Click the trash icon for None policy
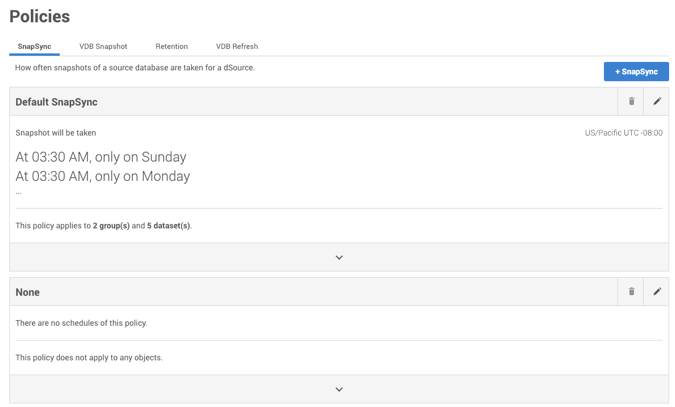Image resolution: width=675 pixels, height=407 pixels. [631, 292]
